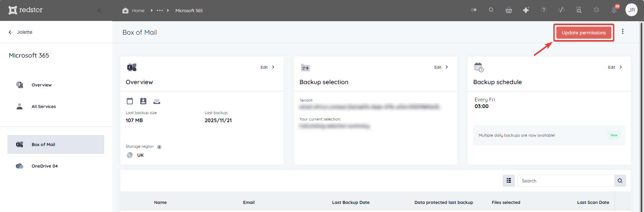
Task: Sort by Last Backup Date column
Action: [351, 202]
